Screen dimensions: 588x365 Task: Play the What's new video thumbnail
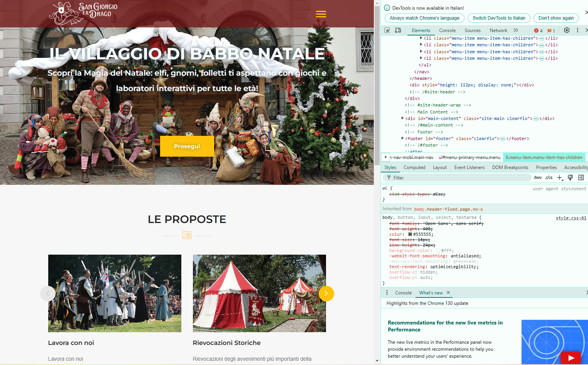[x=570, y=357]
